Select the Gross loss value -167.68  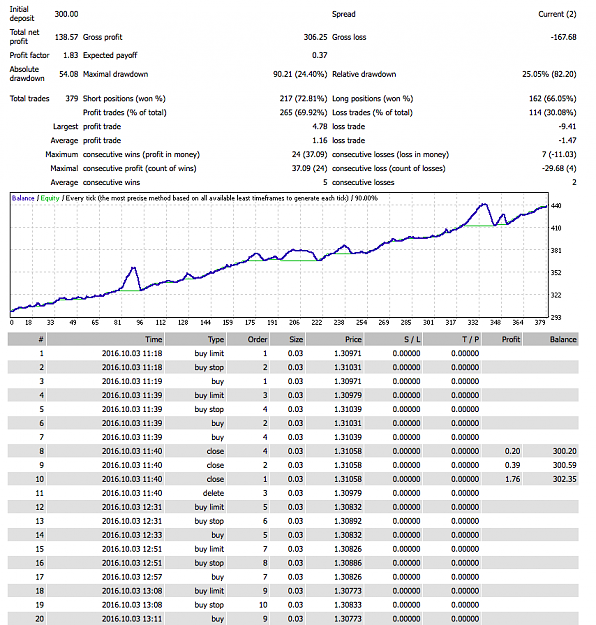tap(563, 37)
